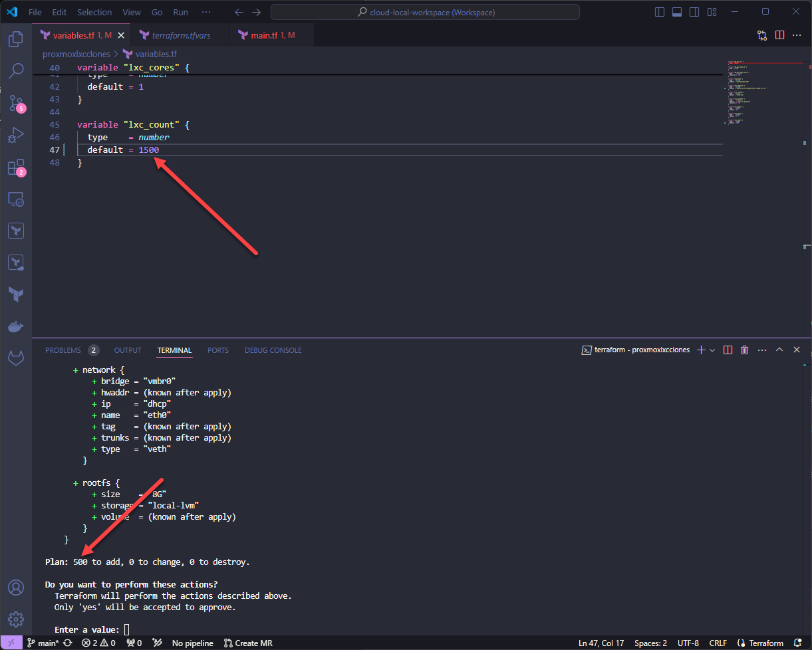The image size is (812, 650).
Task: Open Manage settings gear icon
Action: (16, 619)
